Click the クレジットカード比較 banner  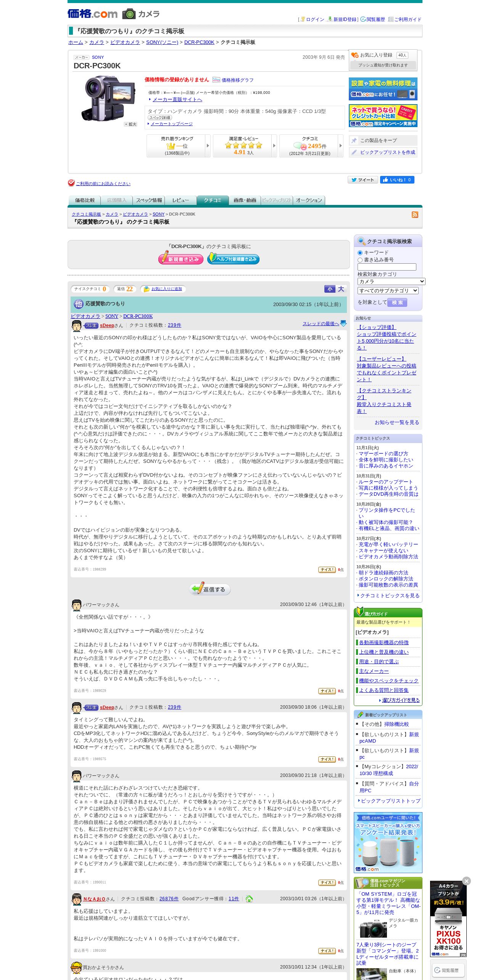click(x=383, y=116)
